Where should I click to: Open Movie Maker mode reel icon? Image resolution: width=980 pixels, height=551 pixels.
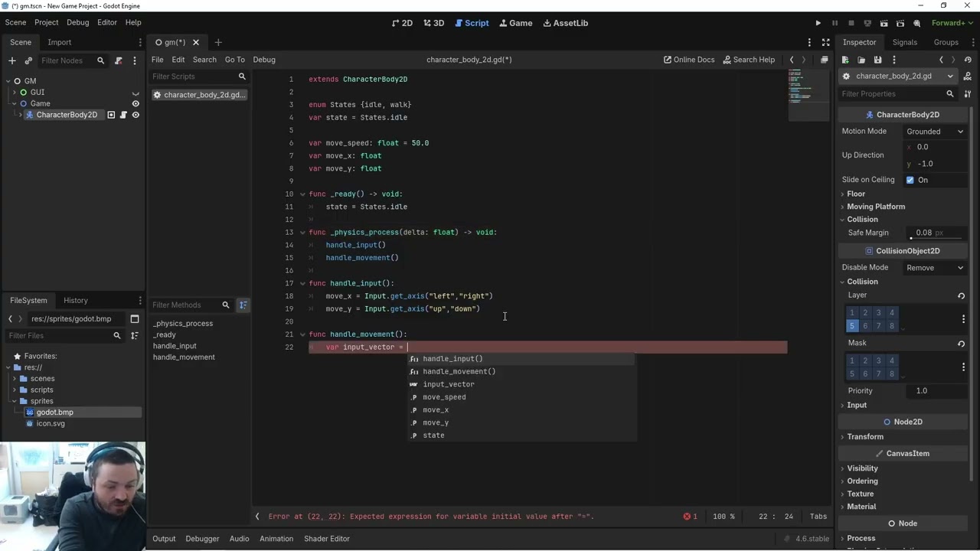(916, 23)
